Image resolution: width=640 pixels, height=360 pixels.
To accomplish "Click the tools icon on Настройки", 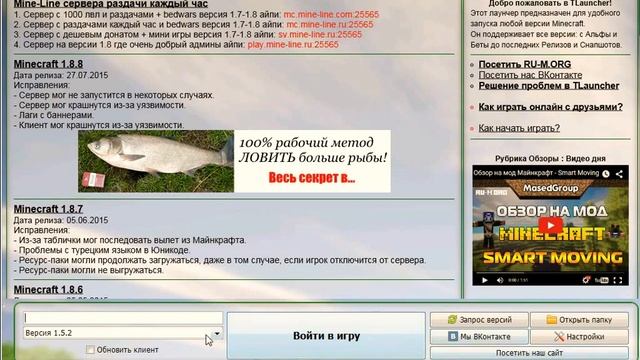I will click(559, 336).
